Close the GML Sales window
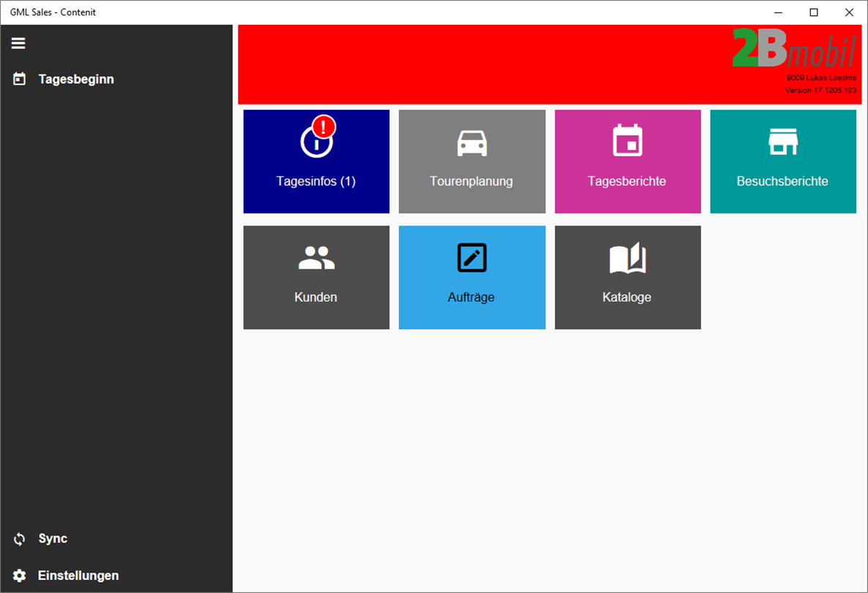Image resolution: width=868 pixels, height=593 pixels. 849,12
